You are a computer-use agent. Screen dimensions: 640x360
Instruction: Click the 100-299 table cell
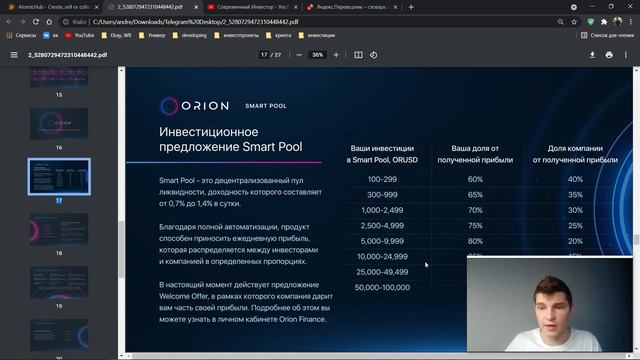click(x=382, y=179)
